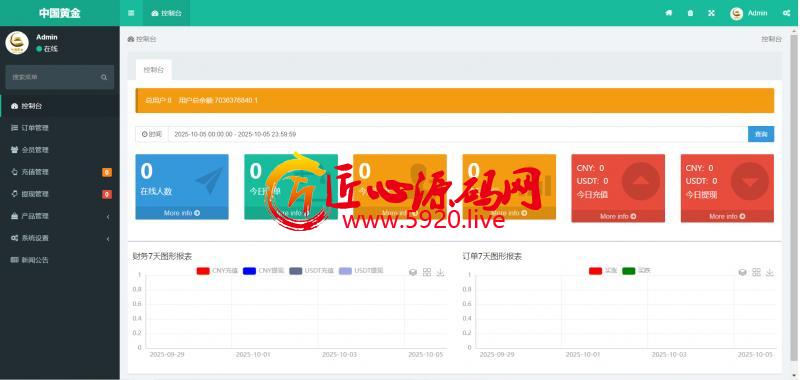Toggle the red 买涨 legend swatch
The height and width of the screenshot is (380, 800).
pos(595,271)
